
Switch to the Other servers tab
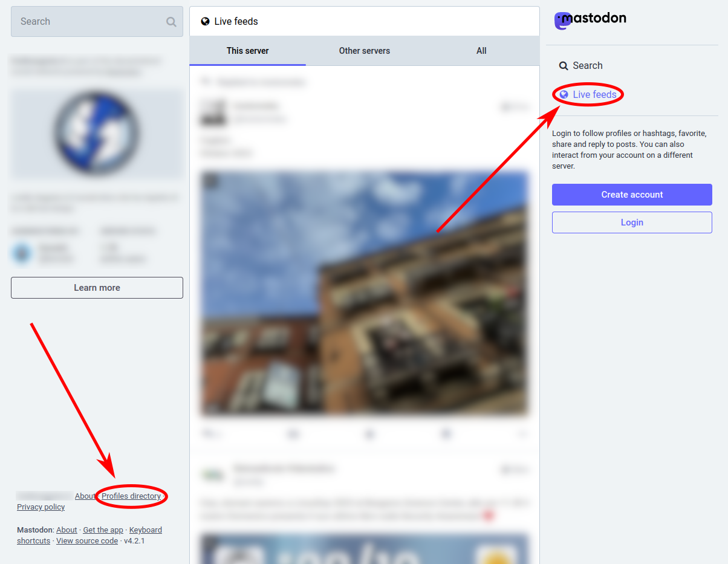[x=365, y=51]
